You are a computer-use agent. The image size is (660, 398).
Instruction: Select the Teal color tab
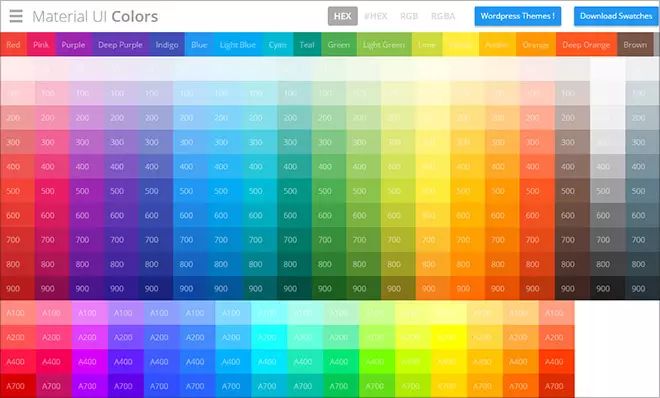[x=307, y=45]
